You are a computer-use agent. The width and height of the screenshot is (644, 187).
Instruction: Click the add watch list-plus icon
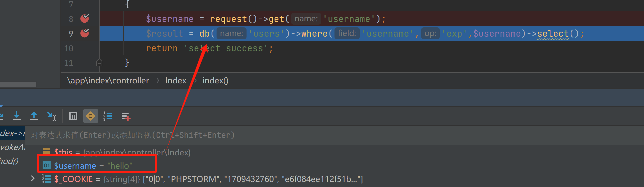click(x=126, y=116)
